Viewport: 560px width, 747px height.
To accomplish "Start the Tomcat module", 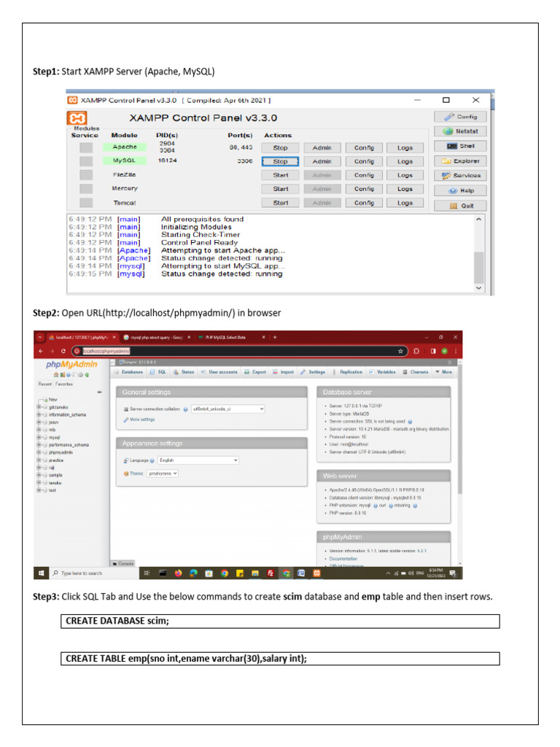I will 281,203.
